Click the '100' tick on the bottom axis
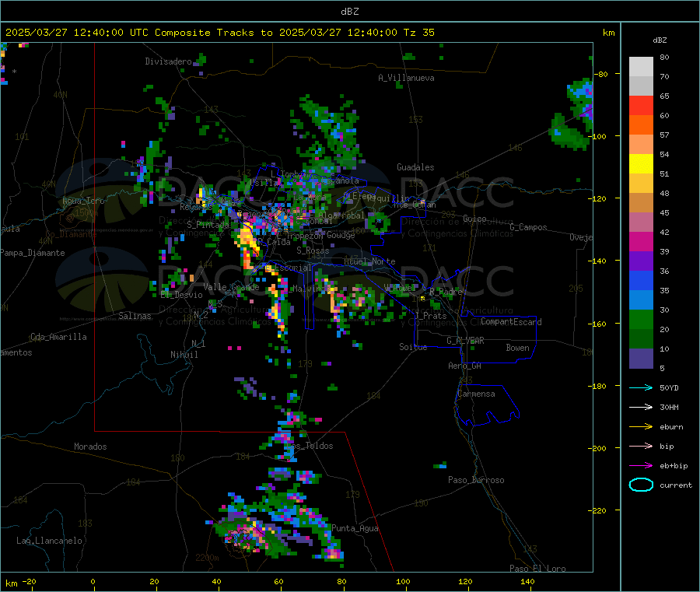The width and height of the screenshot is (700, 592). (403, 581)
